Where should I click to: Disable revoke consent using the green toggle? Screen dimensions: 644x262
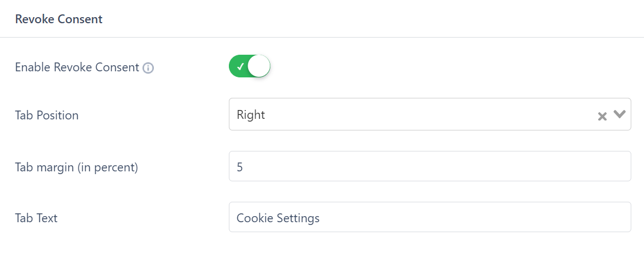click(x=249, y=66)
